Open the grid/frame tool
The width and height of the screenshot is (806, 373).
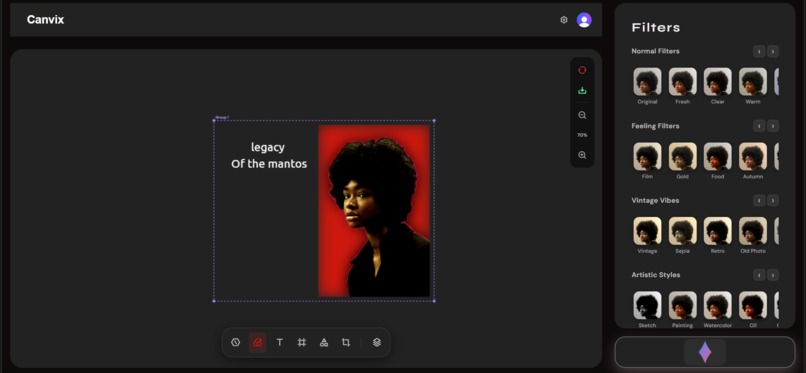tap(302, 342)
